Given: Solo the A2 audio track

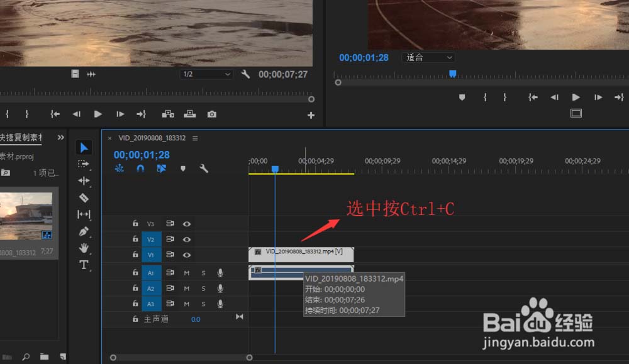Looking at the screenshot, I should point(203,288).
